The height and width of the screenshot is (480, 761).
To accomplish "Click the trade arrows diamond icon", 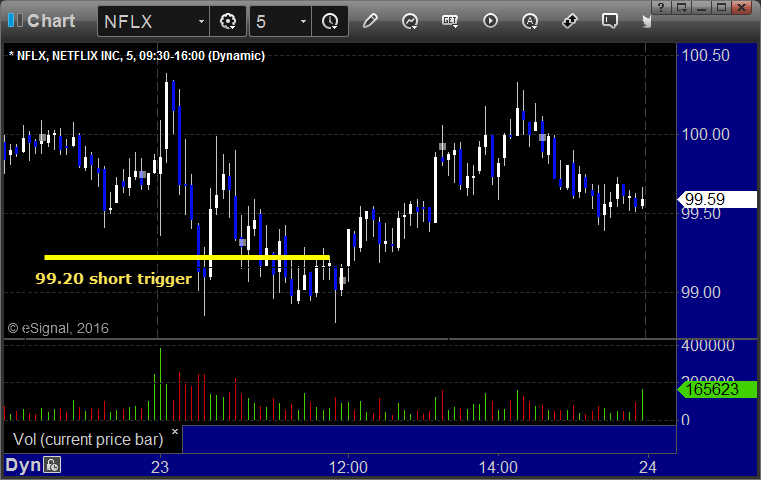I will coord(570,21).
